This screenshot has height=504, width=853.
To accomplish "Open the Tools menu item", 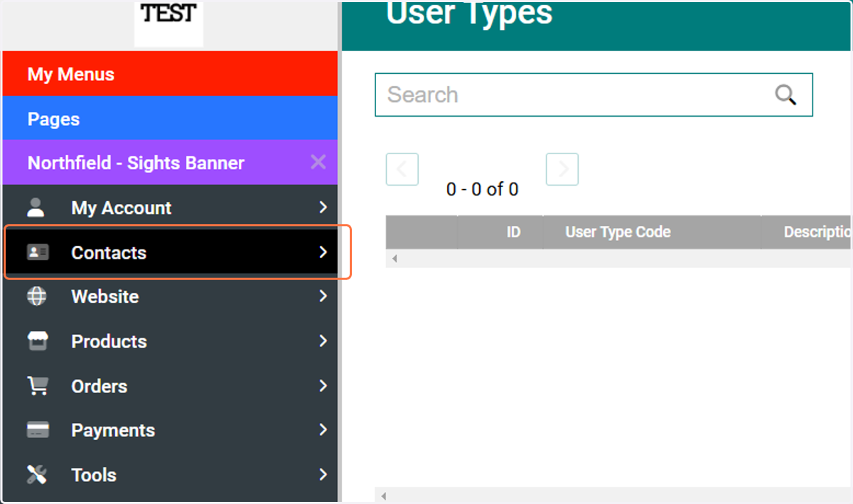I will point(170,475).
